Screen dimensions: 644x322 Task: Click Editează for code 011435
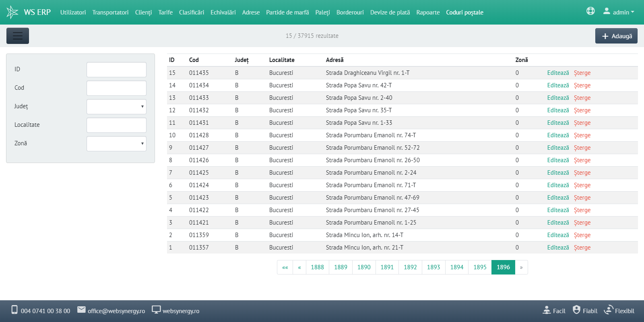[x=558, y=73]
